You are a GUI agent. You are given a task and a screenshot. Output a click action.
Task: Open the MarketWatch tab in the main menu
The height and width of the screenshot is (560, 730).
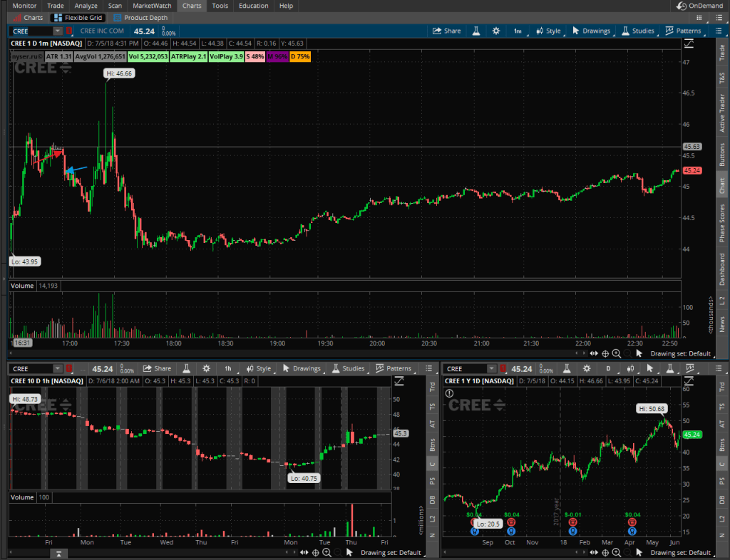(152, 6)
